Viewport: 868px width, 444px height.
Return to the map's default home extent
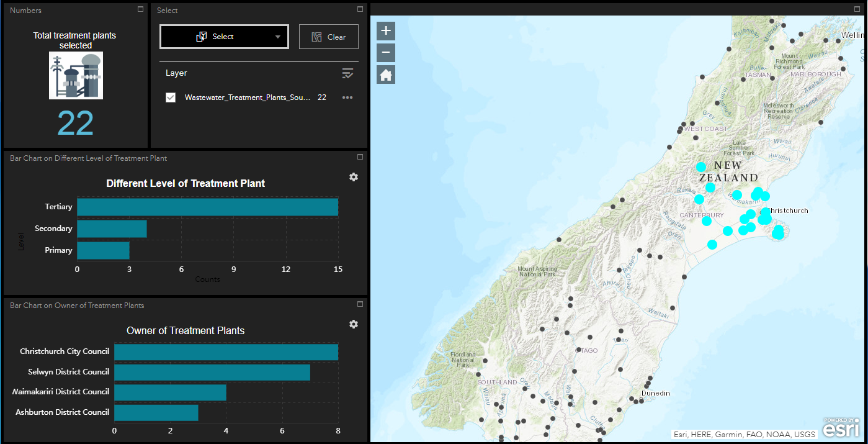tap(385, 74)
